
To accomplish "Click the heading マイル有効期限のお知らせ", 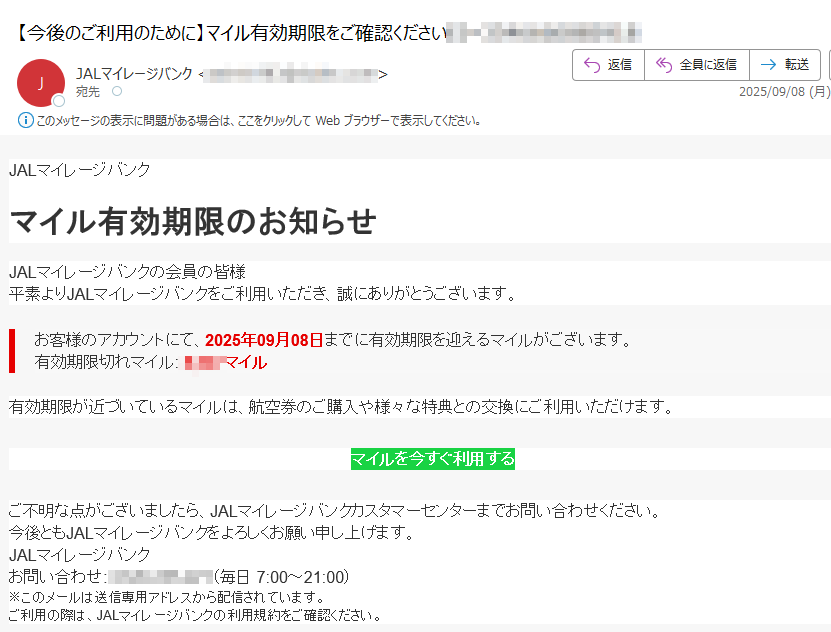I will (193, 221).
